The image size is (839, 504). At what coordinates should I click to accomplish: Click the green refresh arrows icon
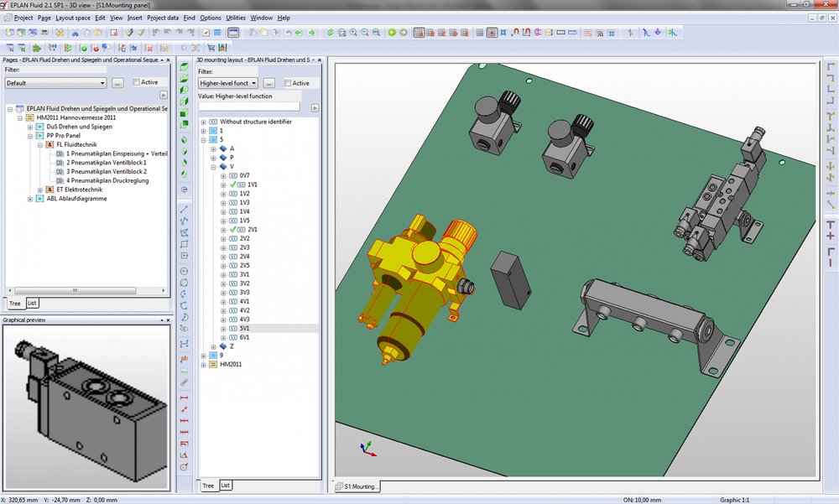coord(331,33)
